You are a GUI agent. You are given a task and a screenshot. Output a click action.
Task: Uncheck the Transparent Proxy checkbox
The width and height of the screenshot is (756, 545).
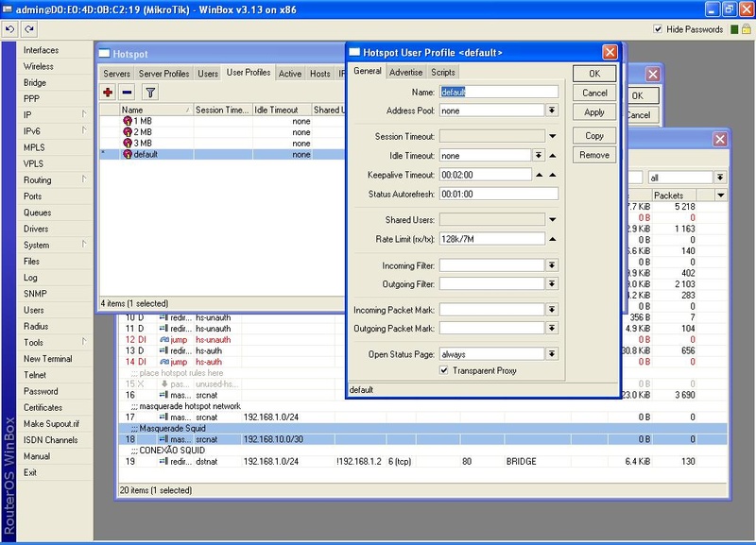444,370
